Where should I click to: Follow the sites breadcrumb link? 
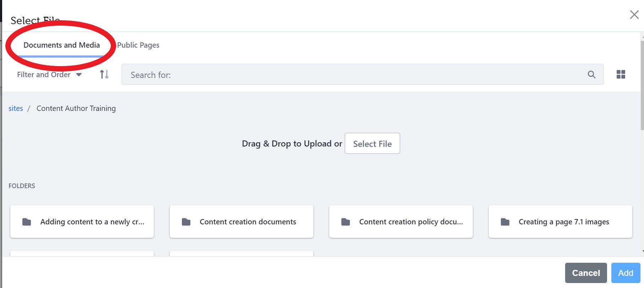tap(16, 108)
